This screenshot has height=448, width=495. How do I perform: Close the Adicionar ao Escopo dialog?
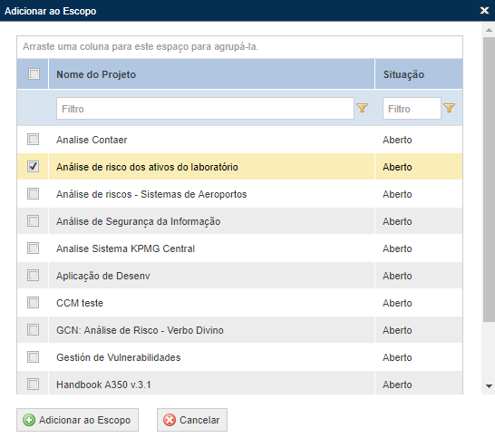tap(484, 10)
